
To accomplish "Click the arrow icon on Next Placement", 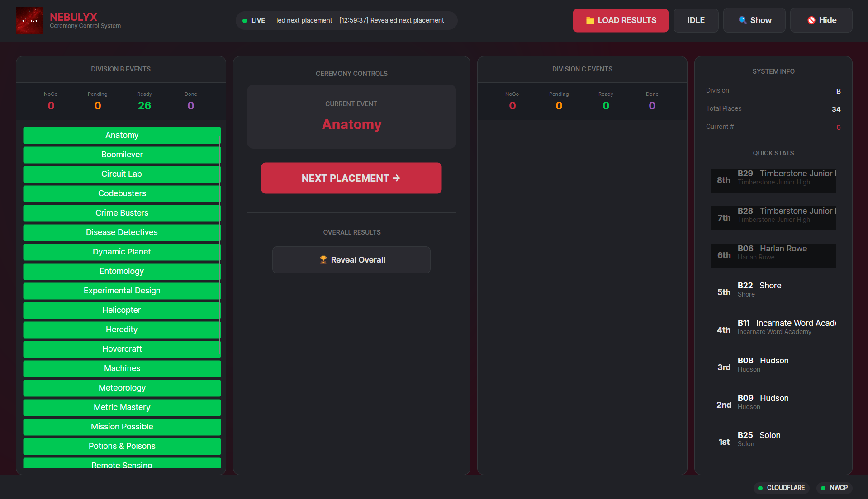I will (397, 178).
